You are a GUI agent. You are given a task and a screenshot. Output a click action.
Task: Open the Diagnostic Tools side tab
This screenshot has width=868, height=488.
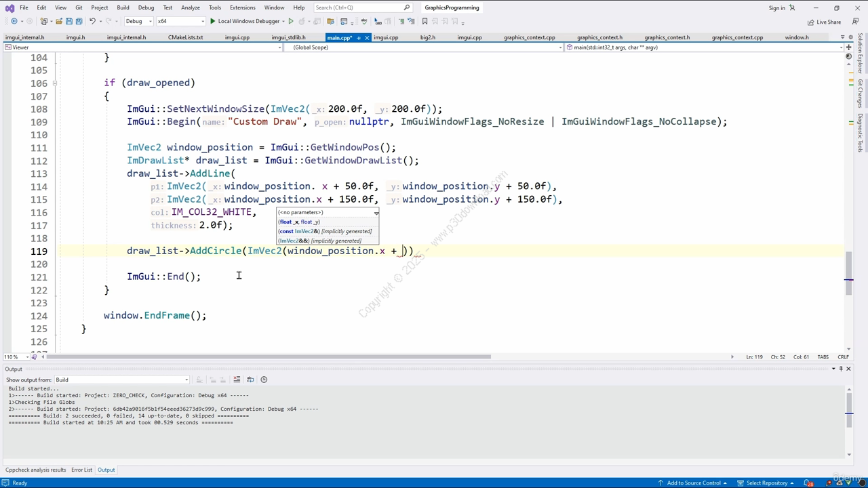tap(860, 132)
